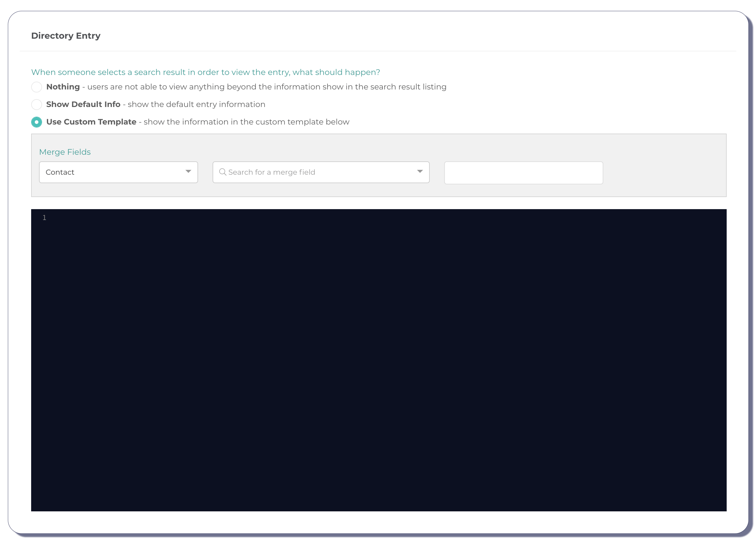The image size is (756, 544).
Task: Click the Contact text in the dropdown
Action: [x=60, y=172]
